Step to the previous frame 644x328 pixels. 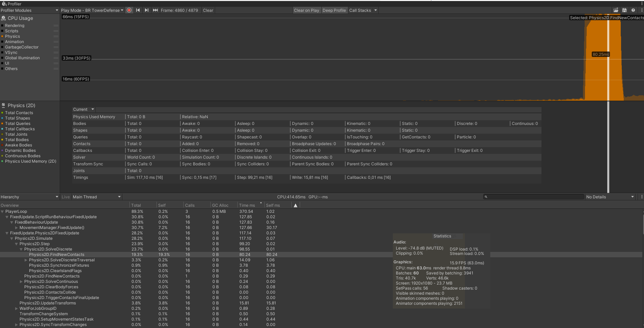click(138, 10)
